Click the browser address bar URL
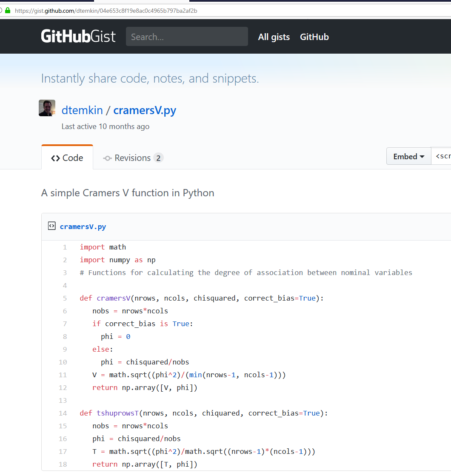This screenshot has height=476, width=451. [106, 11]
